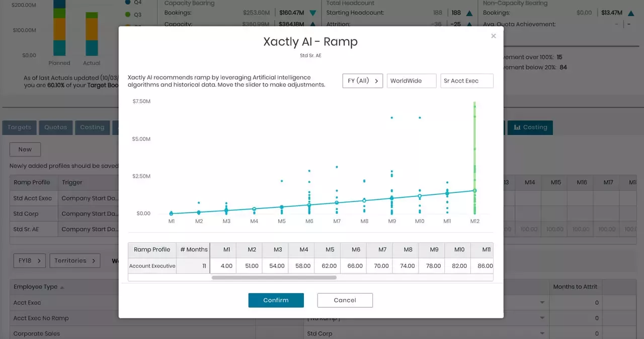This screenshot has width=644, height=339.
Task: Click the # Months column header in dialog
Action: (194, 250)
